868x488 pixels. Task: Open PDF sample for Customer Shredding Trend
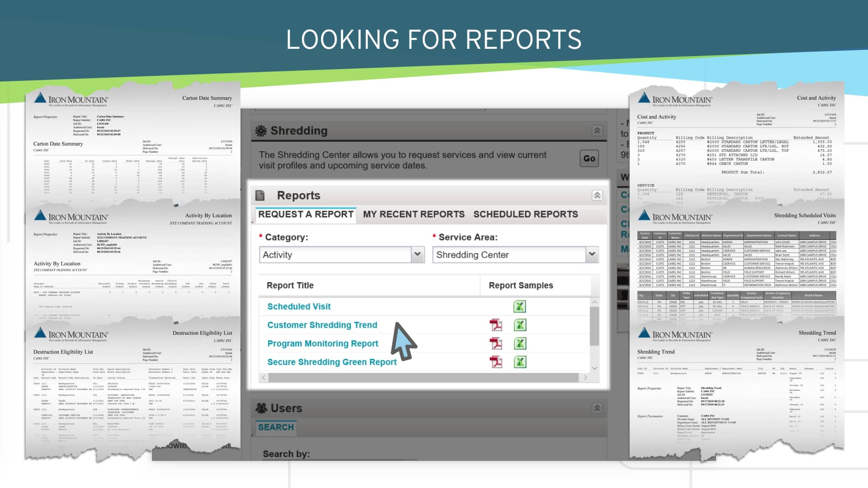pos(496,325)
